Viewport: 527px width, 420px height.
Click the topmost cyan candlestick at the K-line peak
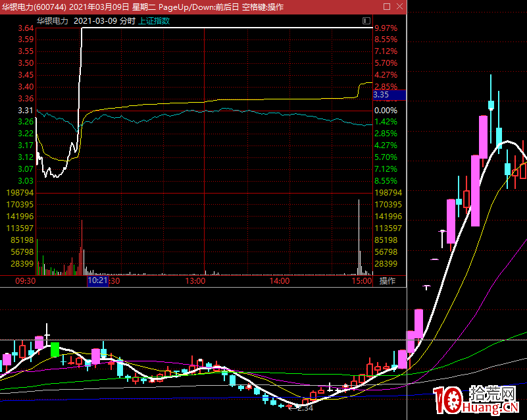coord(491,104)
